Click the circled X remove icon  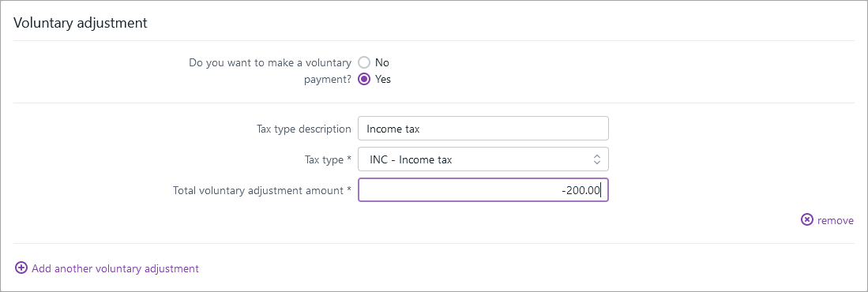(x=807, y=220)
